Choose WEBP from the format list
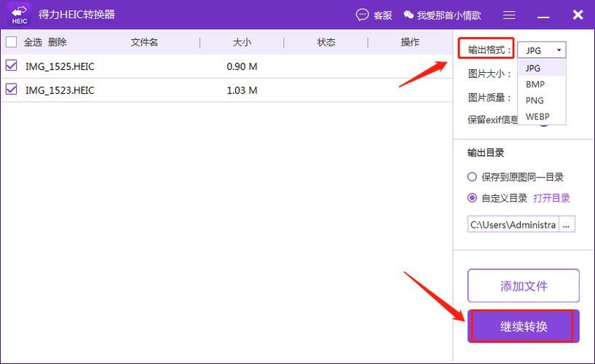 click(542, 116)
